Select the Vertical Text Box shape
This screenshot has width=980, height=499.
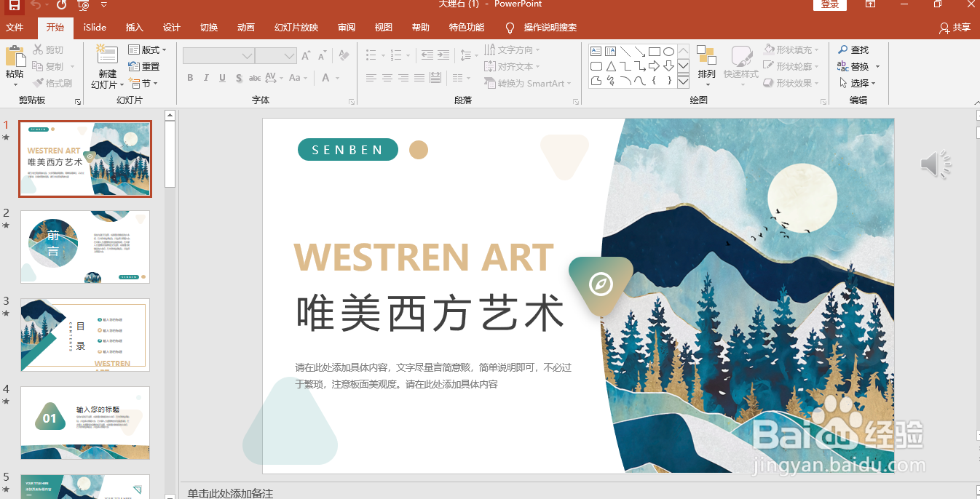pyautogui.click(x=610, y=52)
